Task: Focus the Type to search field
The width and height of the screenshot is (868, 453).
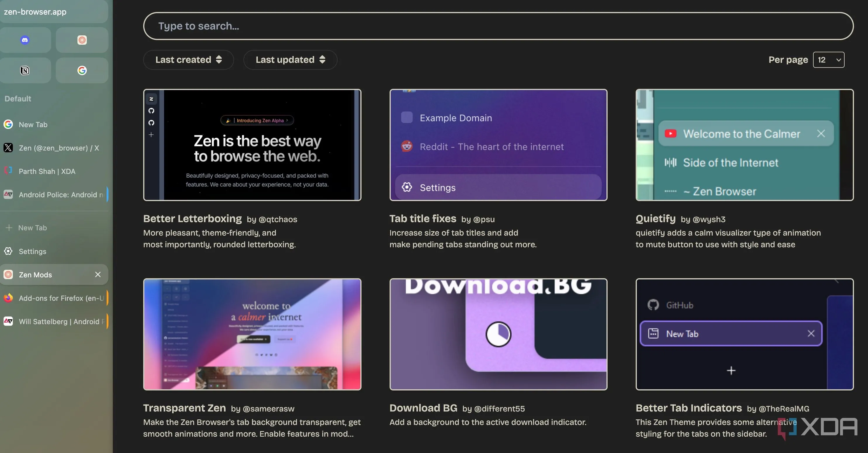Action: point(498,26)
